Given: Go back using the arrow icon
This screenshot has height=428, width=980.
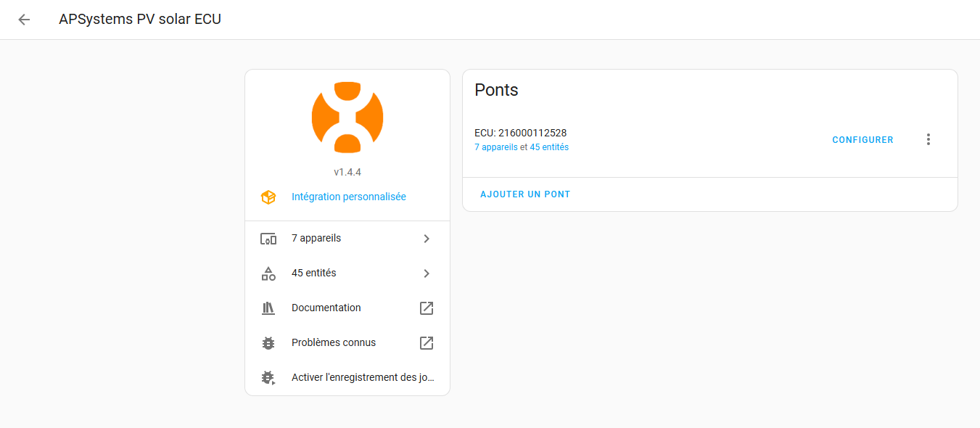Looking at the screenshot, I should pos(24,20).
